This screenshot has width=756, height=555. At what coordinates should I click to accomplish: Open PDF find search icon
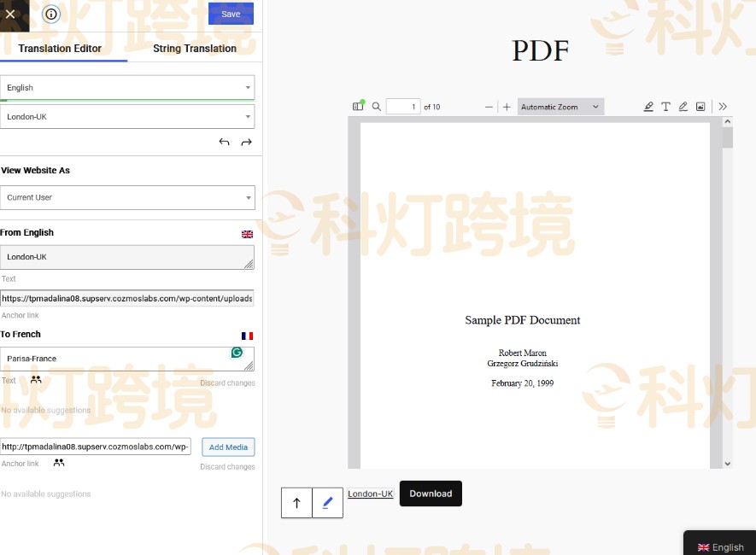(x=377, y=107)
